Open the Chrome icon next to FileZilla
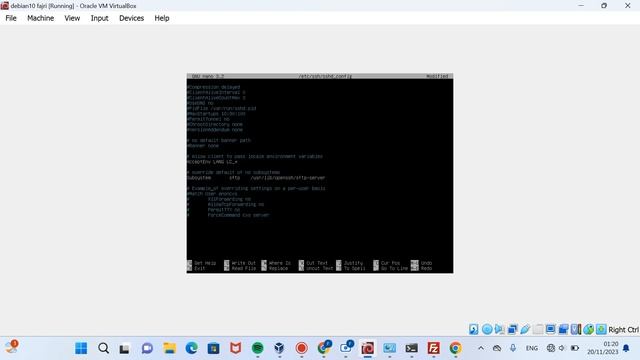This screenshot has width=640, height=360. pyautogui.click(x=456, y=348)
